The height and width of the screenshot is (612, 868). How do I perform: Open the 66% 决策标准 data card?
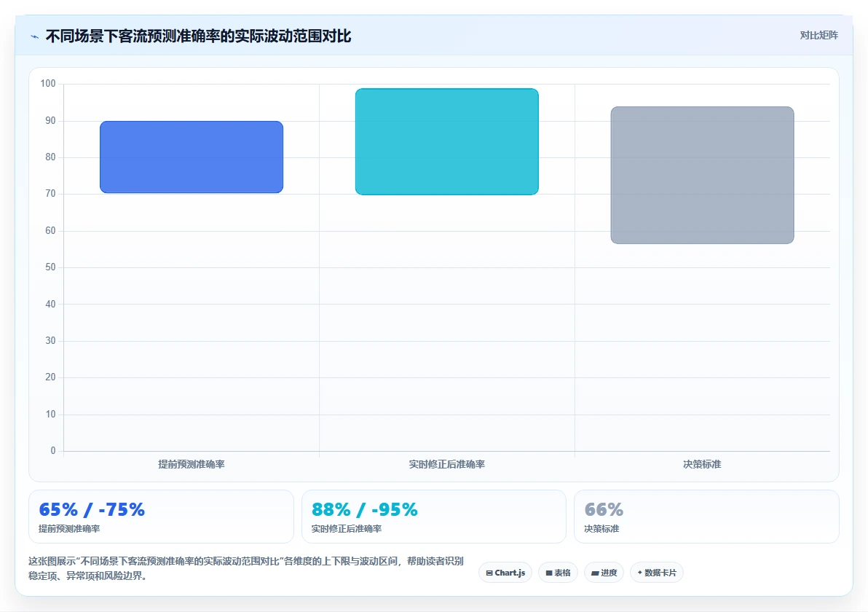coord(706,517)
